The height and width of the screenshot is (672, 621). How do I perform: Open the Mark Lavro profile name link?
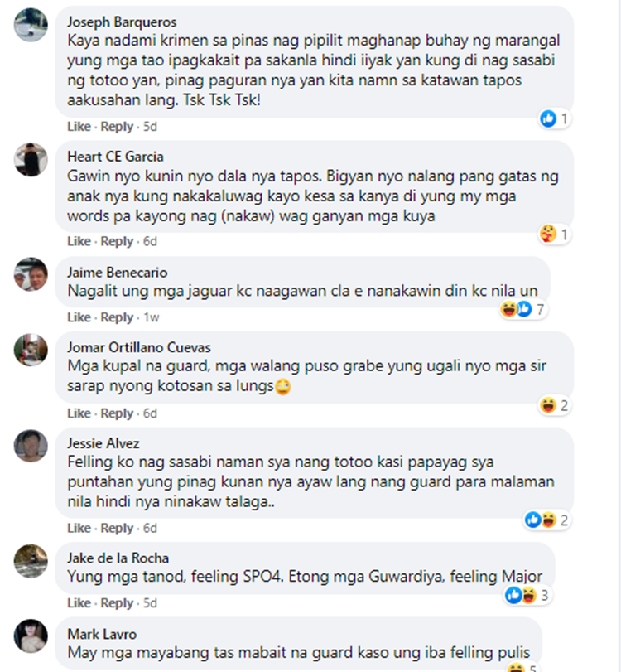coord(102,634)
